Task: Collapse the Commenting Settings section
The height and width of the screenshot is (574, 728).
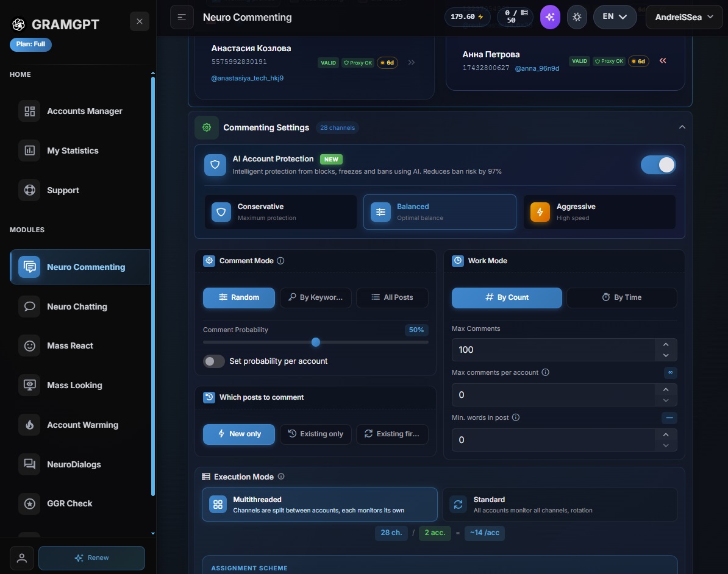Action: (682, 127)
